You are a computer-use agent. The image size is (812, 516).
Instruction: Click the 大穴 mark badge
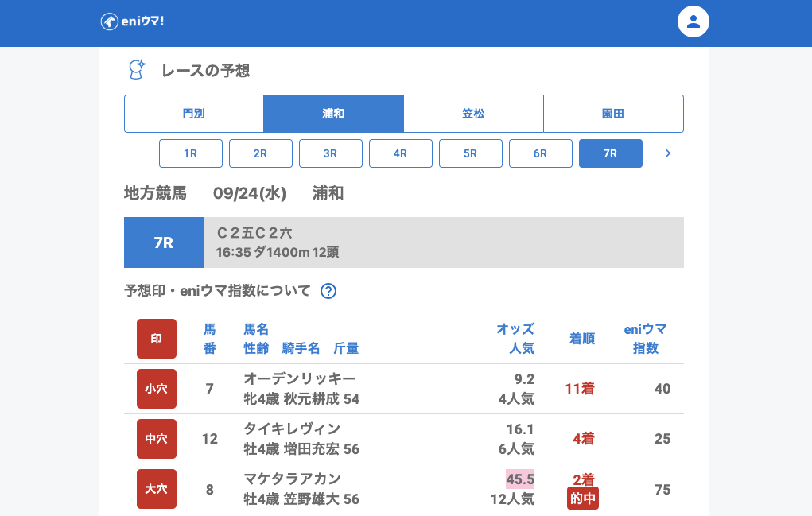click(157, 489)
